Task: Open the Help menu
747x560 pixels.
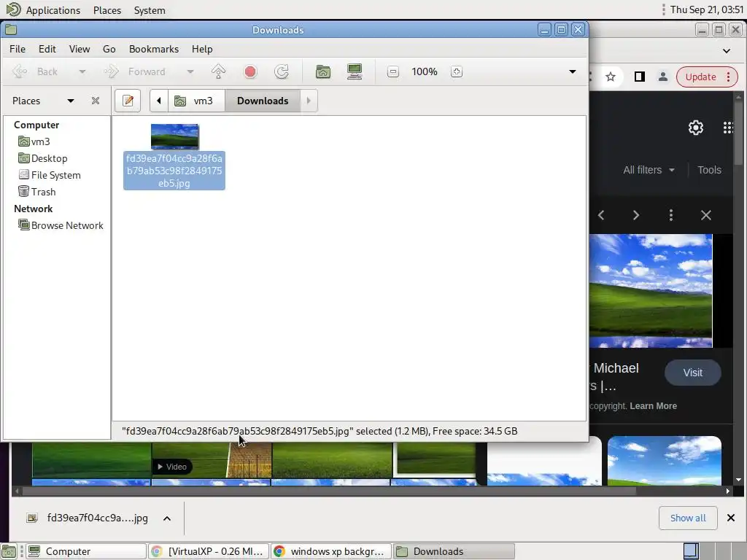Action: 202,49
